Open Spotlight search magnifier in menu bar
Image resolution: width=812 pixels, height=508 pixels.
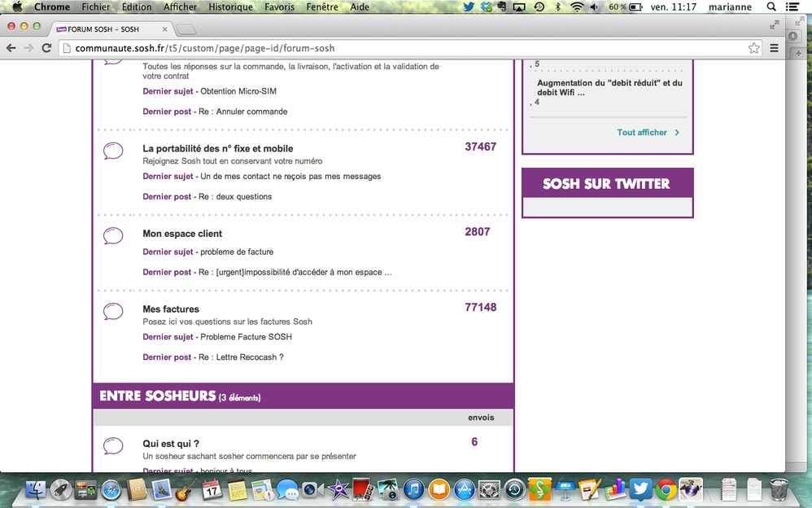click(x=771, y=7)
